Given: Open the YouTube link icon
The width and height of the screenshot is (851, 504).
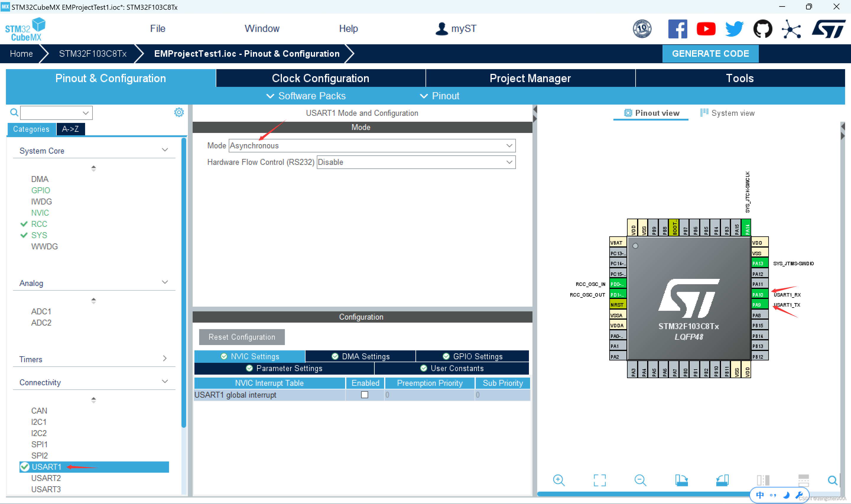Looking at the screenshot, I should point(706,29).
